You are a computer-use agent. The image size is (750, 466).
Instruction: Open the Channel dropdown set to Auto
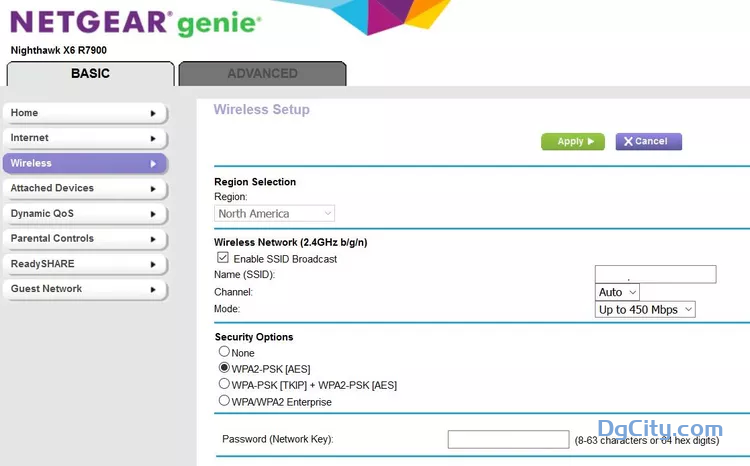click(x=617, y=292)
